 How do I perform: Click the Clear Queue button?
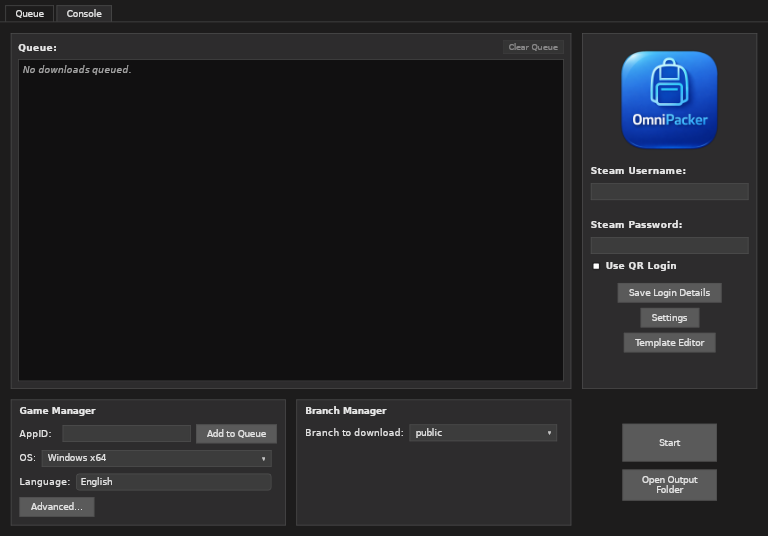point(533,47)
